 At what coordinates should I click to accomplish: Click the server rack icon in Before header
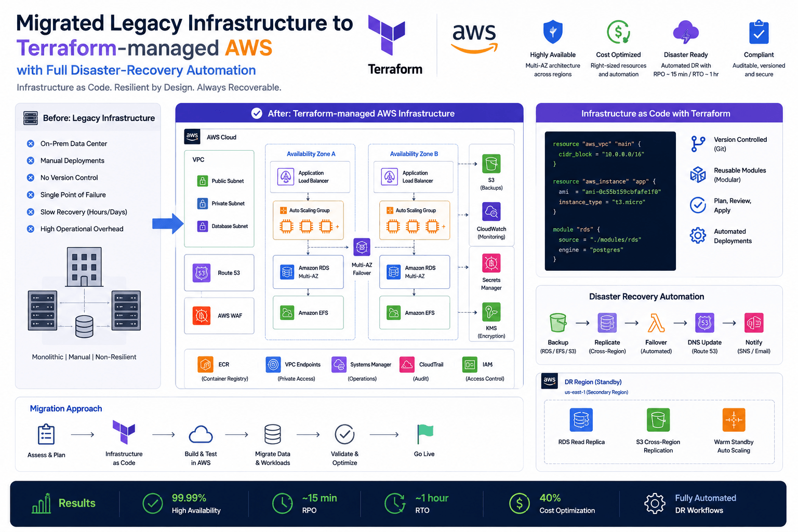click(x=31, y=118)
